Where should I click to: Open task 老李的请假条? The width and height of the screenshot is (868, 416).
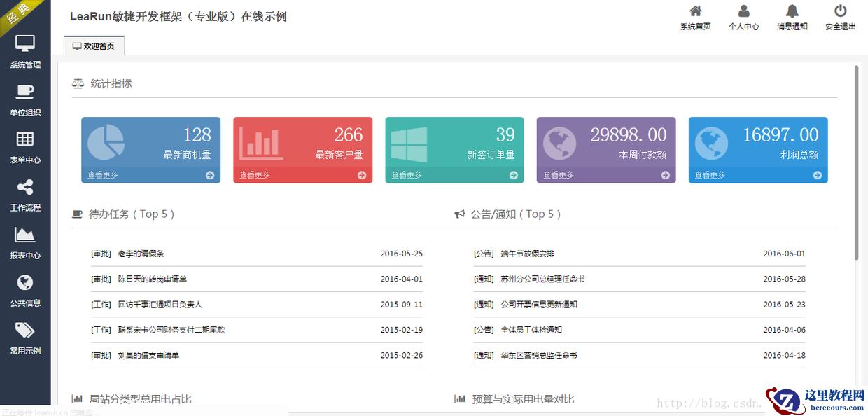coord(141,254)
